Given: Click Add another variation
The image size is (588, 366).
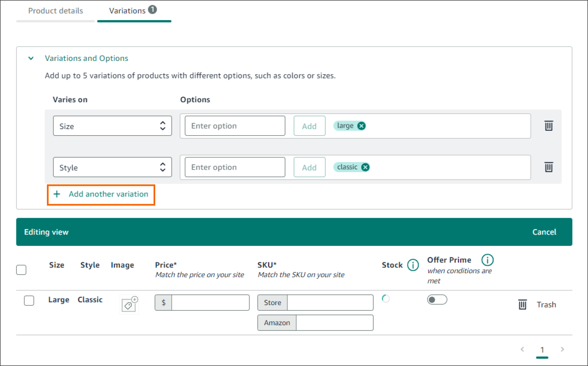Looking at the screenshot, I should (101, 194).
